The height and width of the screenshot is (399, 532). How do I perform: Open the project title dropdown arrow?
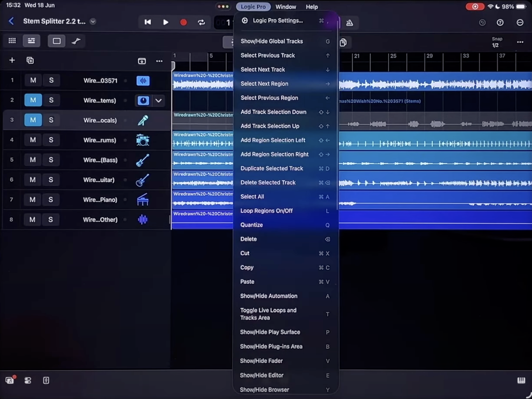(x=93, y=21)
